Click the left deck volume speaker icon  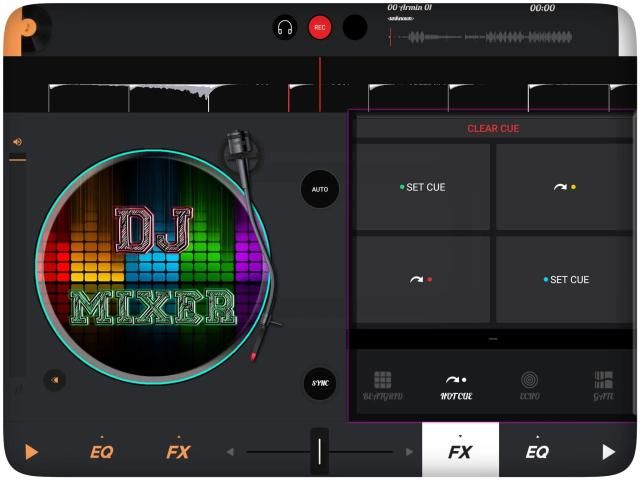[17, 142]
